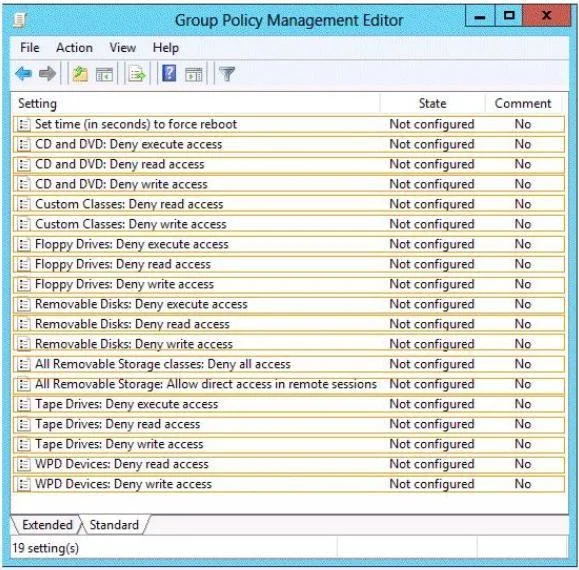579x570 pixels.
Task: Sort by the State column header
Action: coord(432,103)
